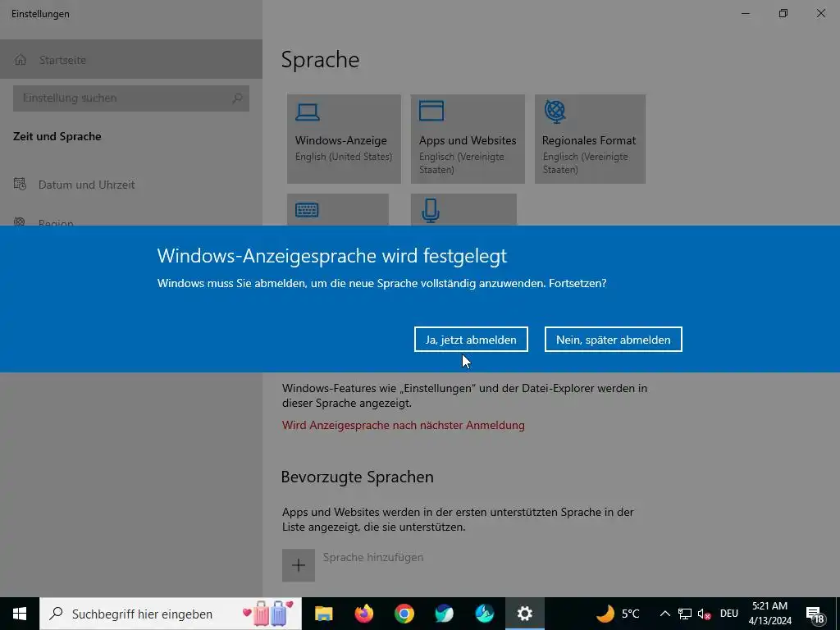Click the Zeit und Sprache section title

[57, 136]
